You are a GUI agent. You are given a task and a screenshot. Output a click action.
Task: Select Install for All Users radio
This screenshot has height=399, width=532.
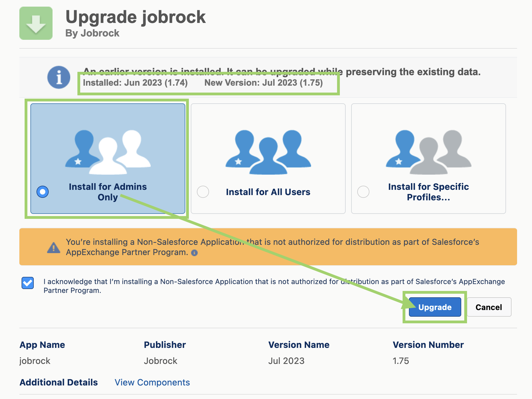[203, 192]
